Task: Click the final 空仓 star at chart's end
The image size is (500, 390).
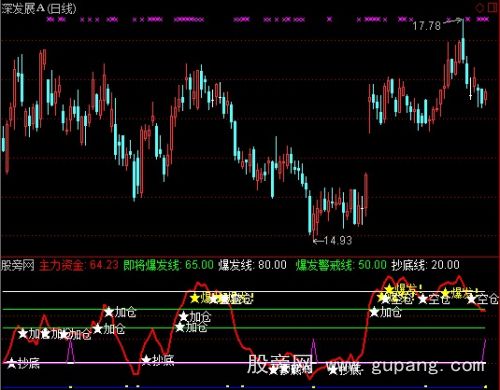Action: pos(471,299)
